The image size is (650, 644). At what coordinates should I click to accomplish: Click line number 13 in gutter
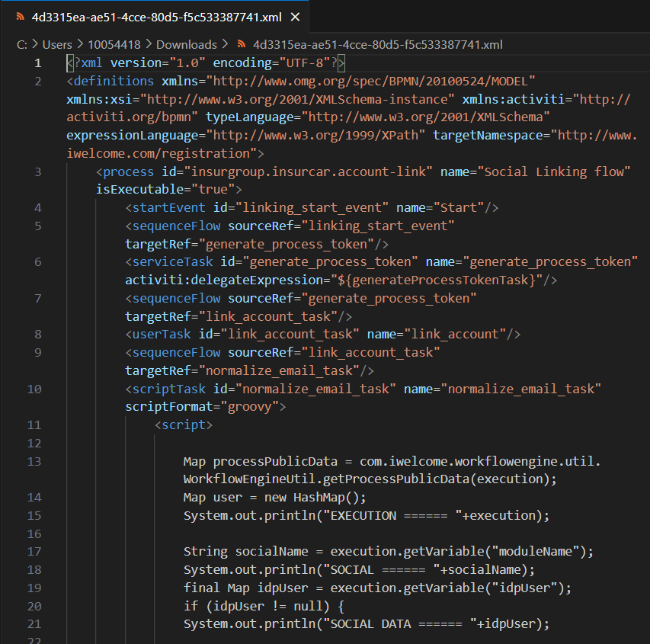(x=34, y=462)
